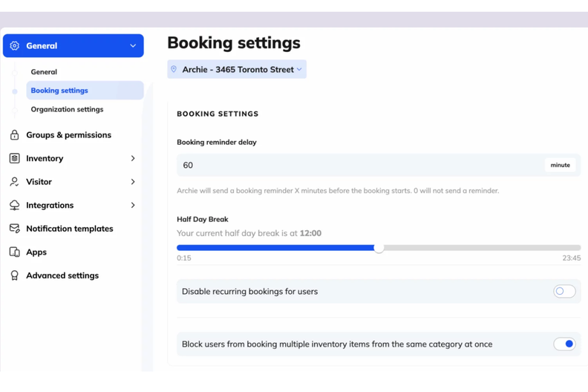Toggle Disable recurring bookings for users

pyautogui.click(x=564, y=292)
